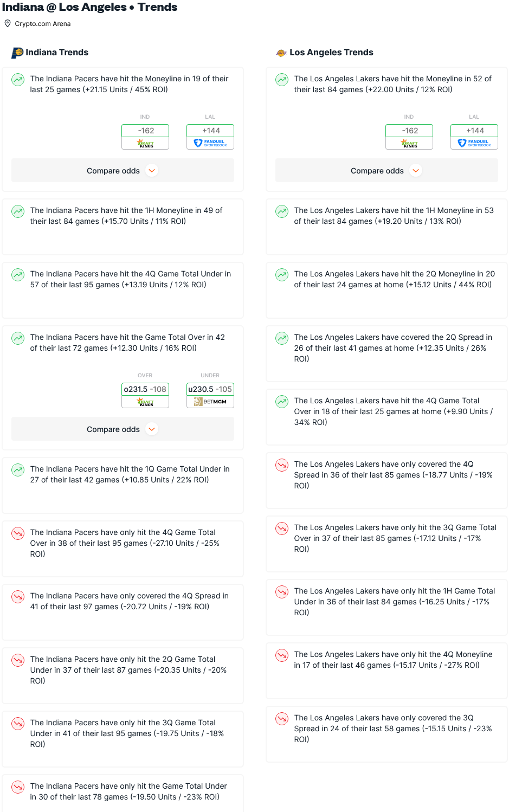The width and height of the screenshot is (509, 812).
Task: Click the Indiana Pacers team logo
Action: (17, 53)
